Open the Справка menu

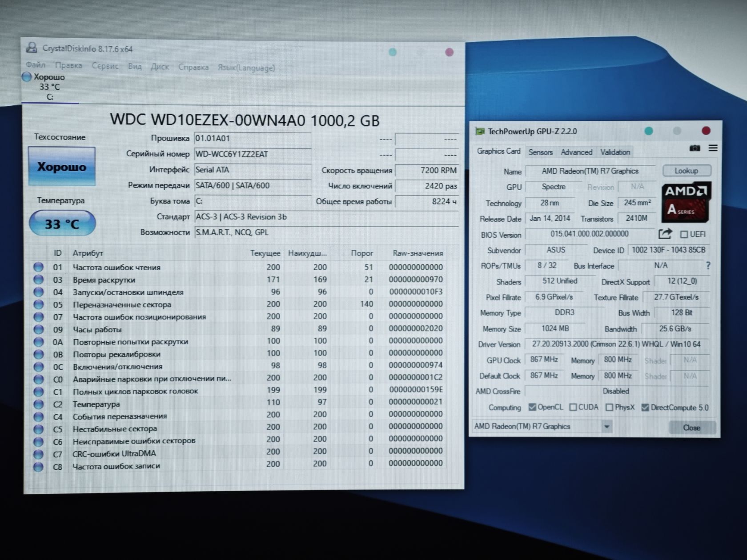[x=193, y=67]
